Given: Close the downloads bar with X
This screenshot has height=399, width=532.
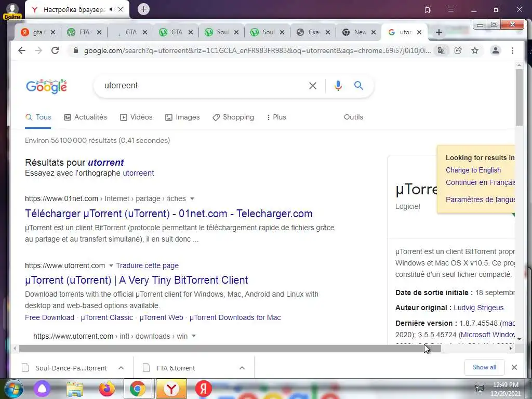Looking at the screenshot, I should tap(514, 367).
